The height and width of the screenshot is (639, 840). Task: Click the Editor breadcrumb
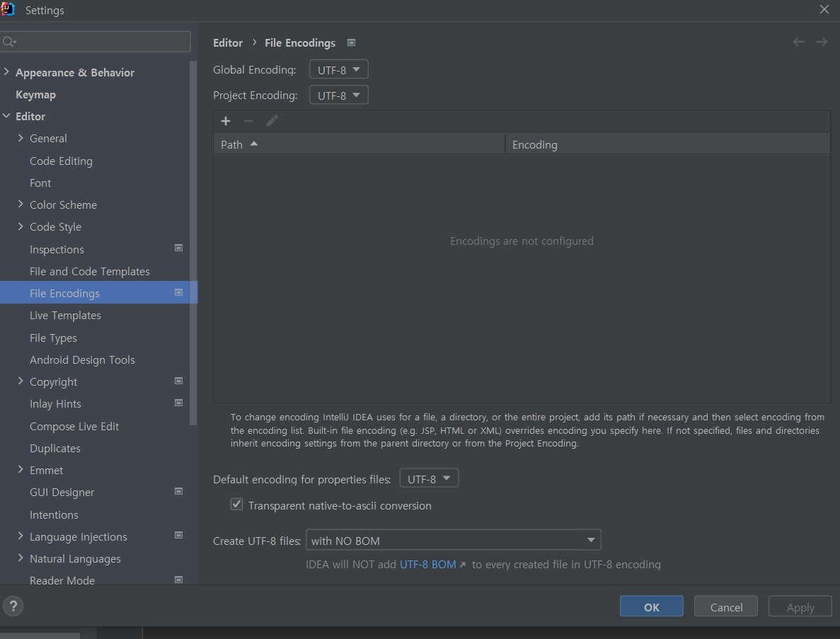[228, 42]
